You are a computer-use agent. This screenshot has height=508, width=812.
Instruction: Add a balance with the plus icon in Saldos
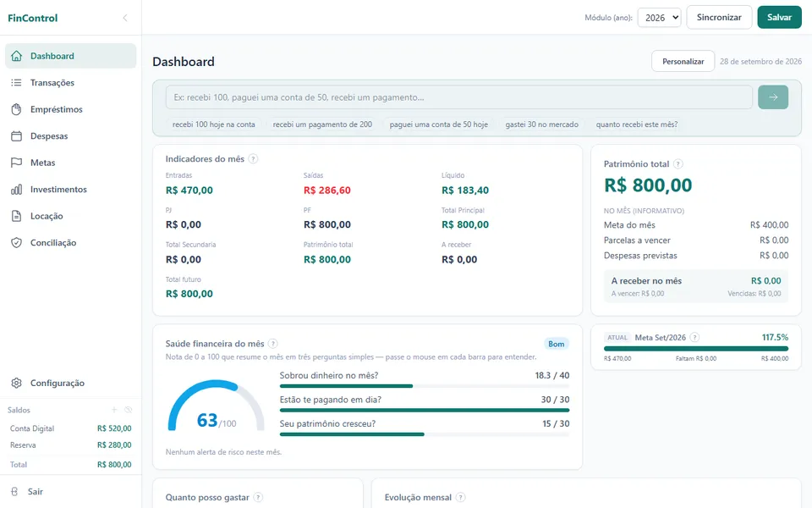coord(114,410)
